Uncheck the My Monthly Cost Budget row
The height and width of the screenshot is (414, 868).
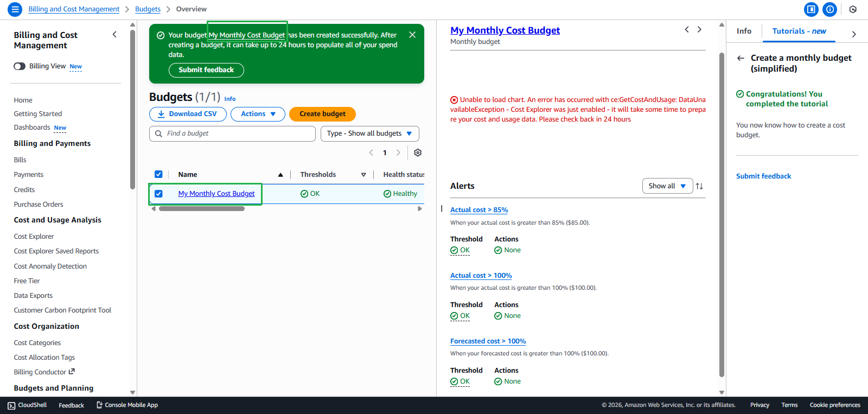point(158,194)
